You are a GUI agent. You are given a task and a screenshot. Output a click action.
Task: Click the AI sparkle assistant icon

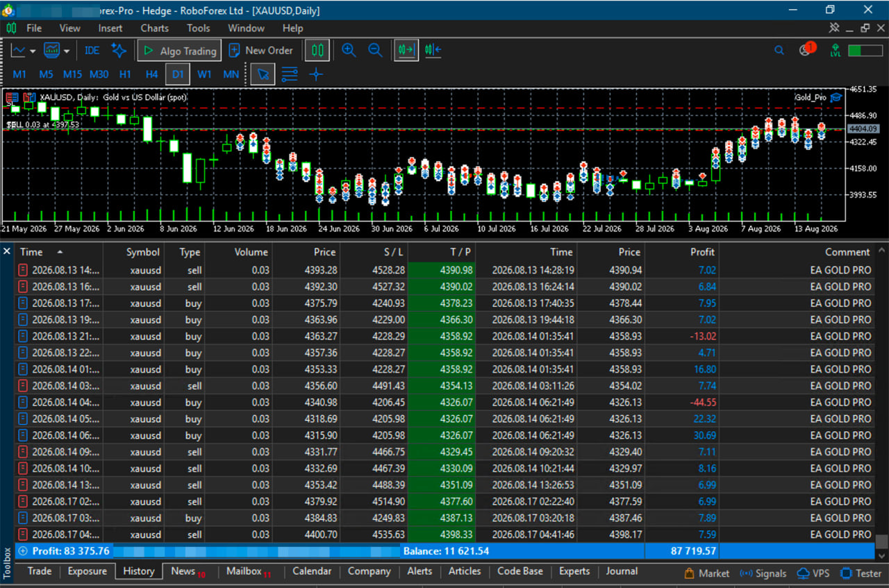(x=119, y=51)
